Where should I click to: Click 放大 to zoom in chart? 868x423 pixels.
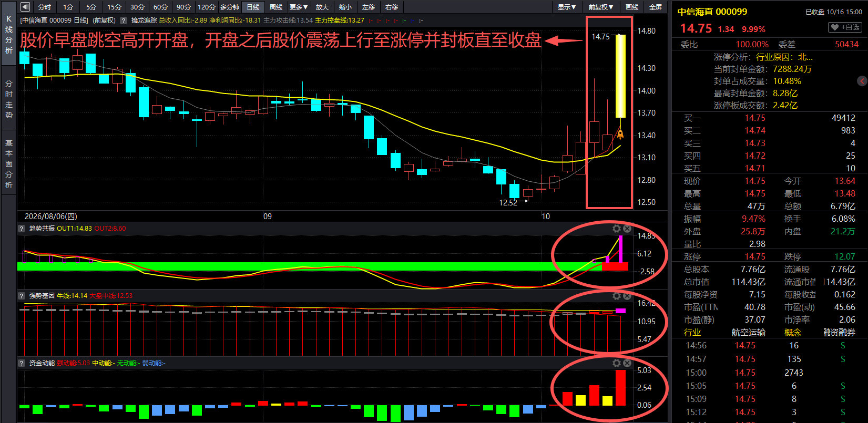[322, 7]
